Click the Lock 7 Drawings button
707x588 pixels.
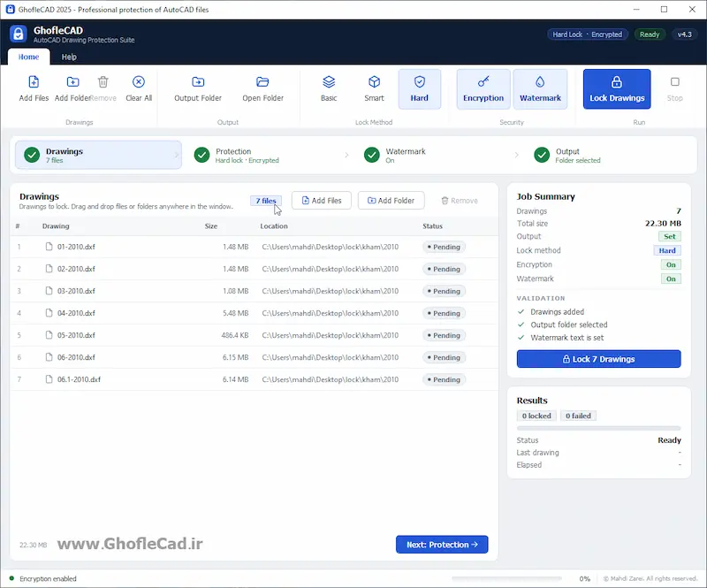tap(599, 359)
